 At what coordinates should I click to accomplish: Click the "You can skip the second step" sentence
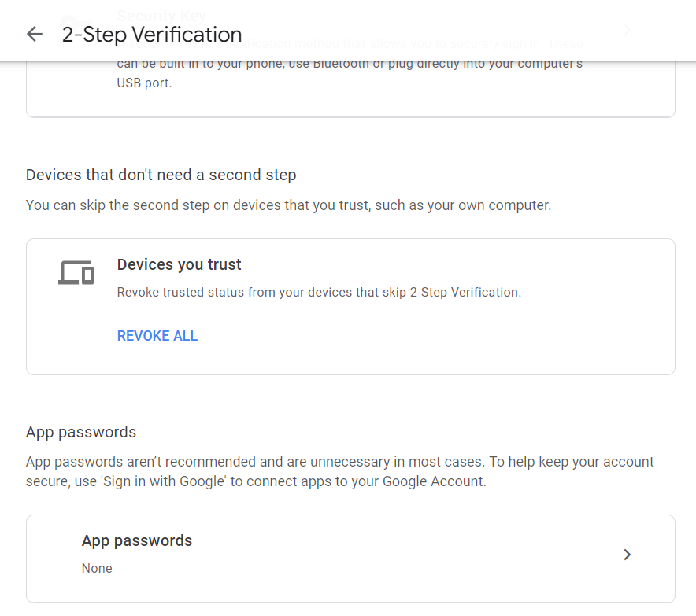click(x=288, y=205)
